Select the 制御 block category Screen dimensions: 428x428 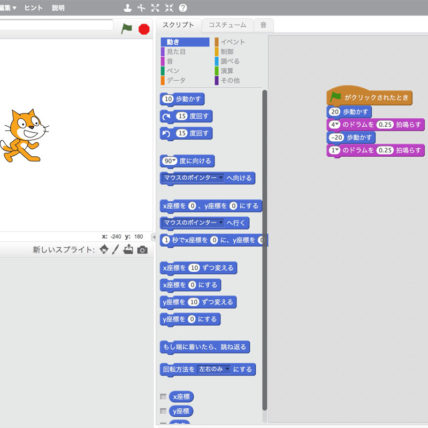pyautogui.click(x=240, y=52)
